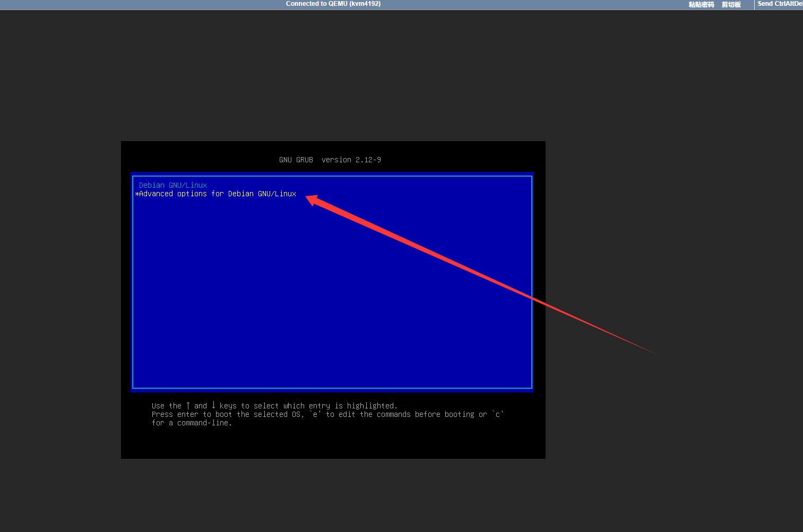Click the 'e' edit key hint
The height and width of the screenshot is (532, 803).
point(315,414)
